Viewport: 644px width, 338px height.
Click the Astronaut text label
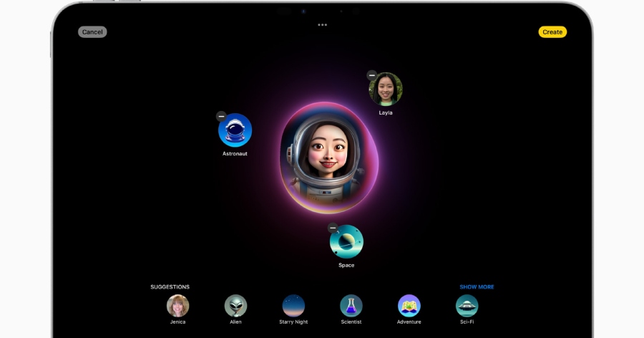235,153
